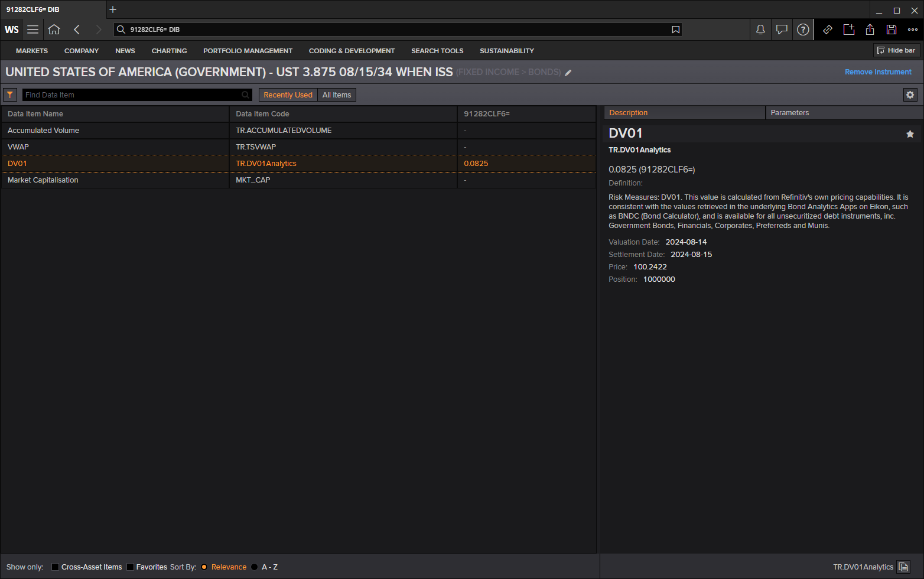
Task: Click the Data Item Code column header
Action: click(343, 114)
